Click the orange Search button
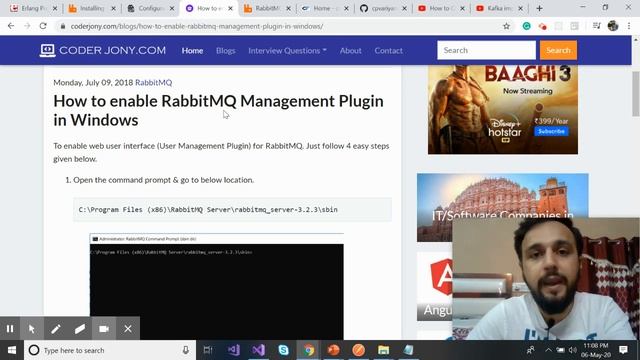This screenshot has width=640, height=360. pyautogui.click(x=558, y=50)
